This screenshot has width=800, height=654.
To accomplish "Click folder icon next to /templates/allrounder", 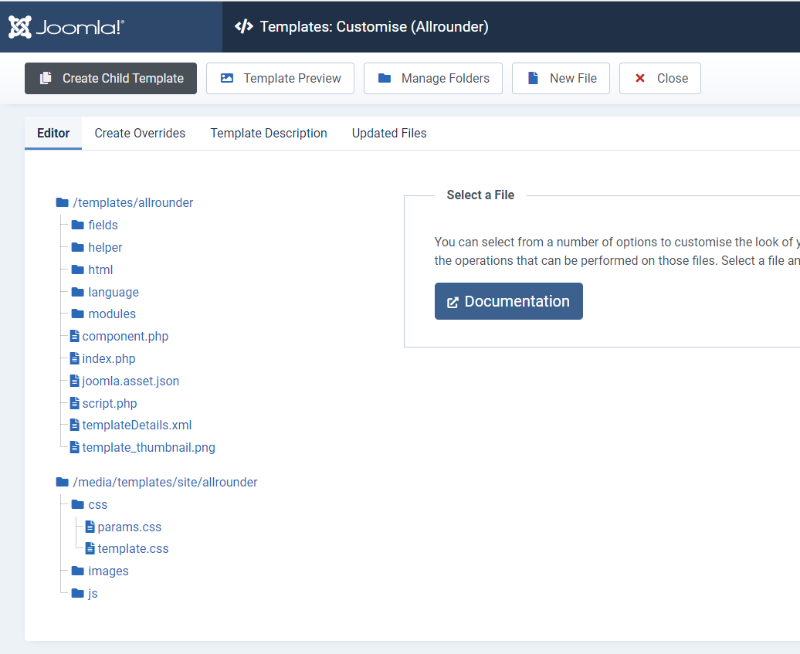I will click(62, 203).
